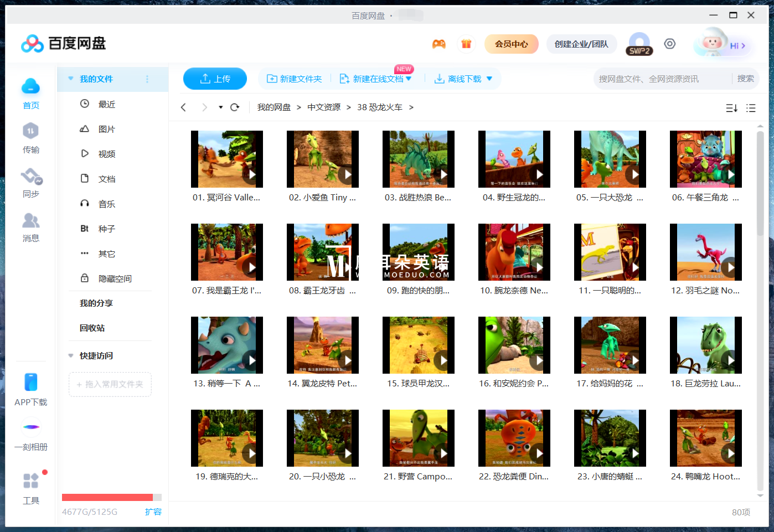Collapse the 我的文件 section
774x532 pixels.
[70, 79]
